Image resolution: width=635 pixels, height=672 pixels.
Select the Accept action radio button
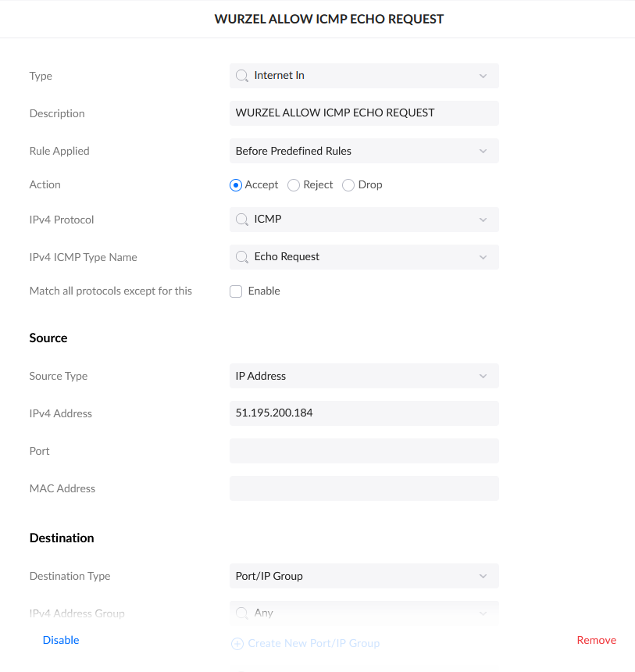(x=236, y=185)
